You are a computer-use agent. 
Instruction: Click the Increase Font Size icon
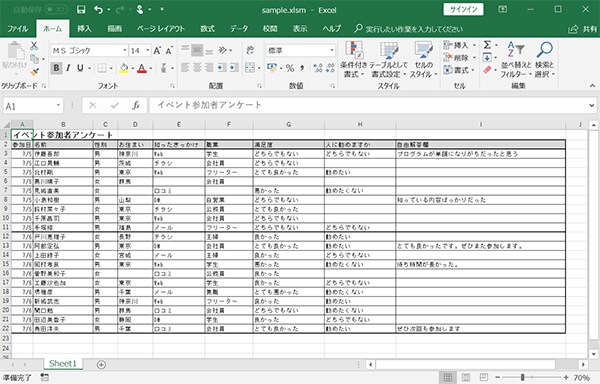(x=157, y=50)
